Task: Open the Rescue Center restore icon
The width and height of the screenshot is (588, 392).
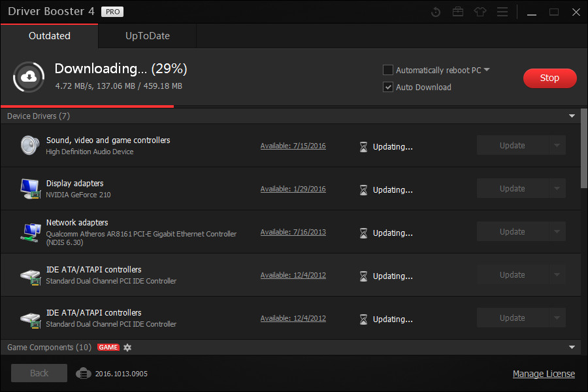Action: (435, 11)
